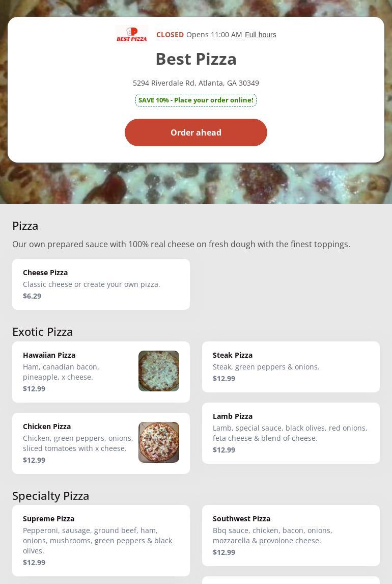
Task: Choose the Lamb Pizza menu card
Action: tap(291, 433)
